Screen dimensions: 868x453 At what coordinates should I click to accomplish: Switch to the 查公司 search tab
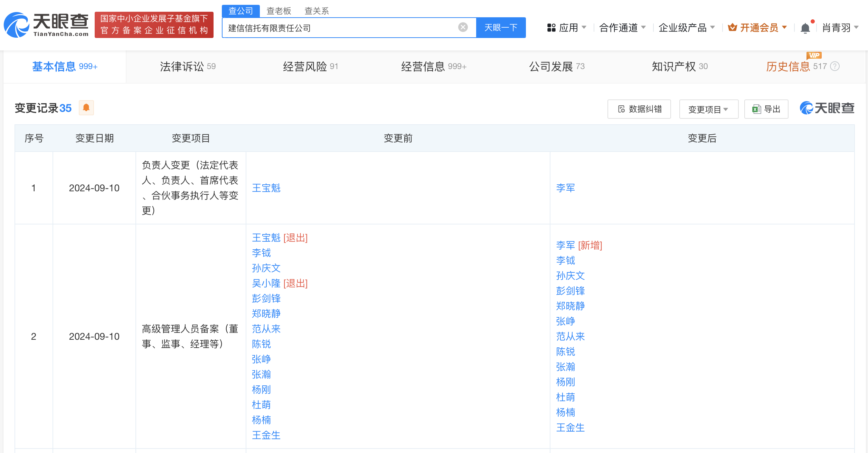[x=240, y=11]
